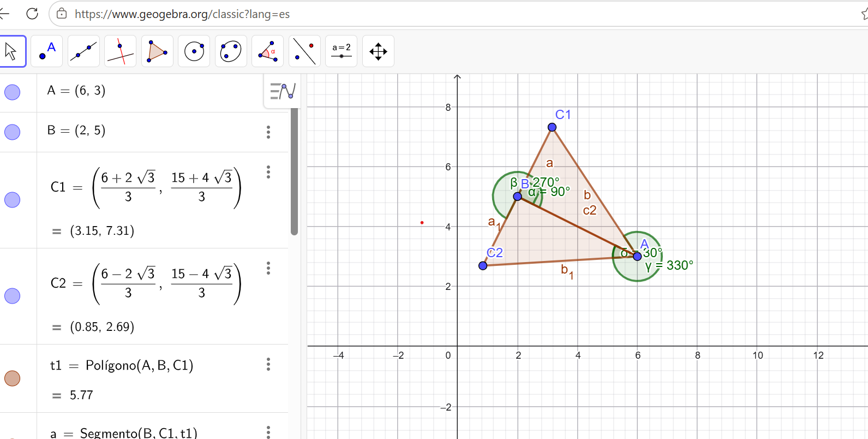This screenshot has width=868, height=439.
Task: Open the options menu for B
Action: pyautogui.click(x=268, y=132)
